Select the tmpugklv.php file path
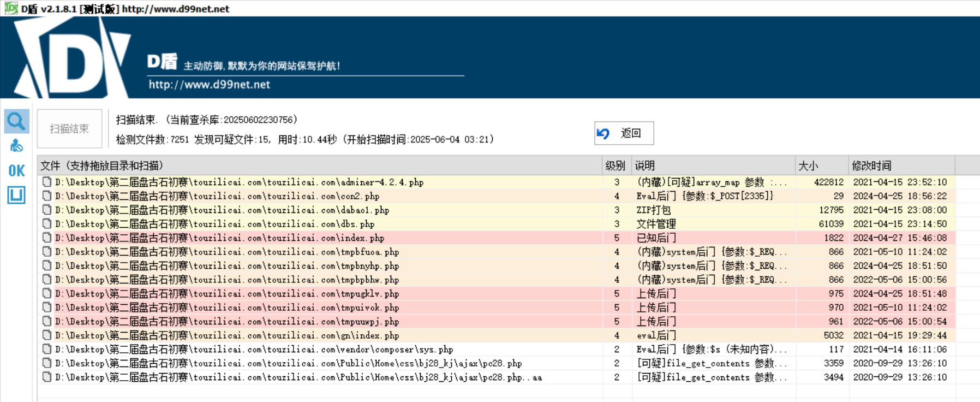The image size is (980, 402). click(227, 293)
